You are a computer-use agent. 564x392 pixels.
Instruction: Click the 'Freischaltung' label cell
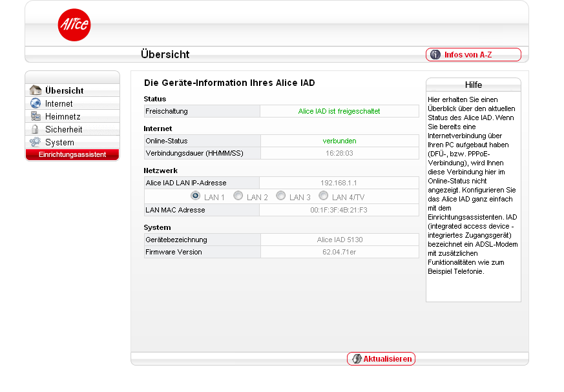tap(202, 111)
